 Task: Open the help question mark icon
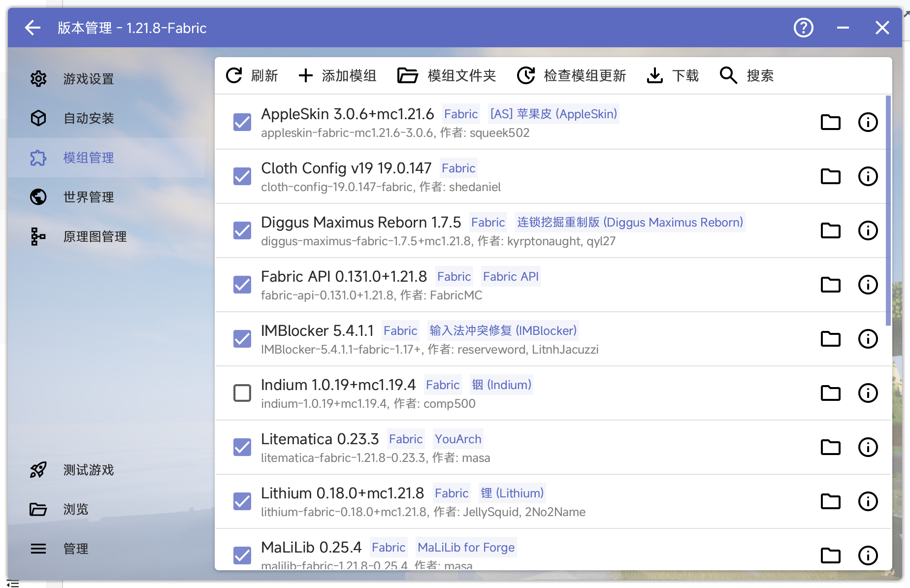[x=803, y=28]
